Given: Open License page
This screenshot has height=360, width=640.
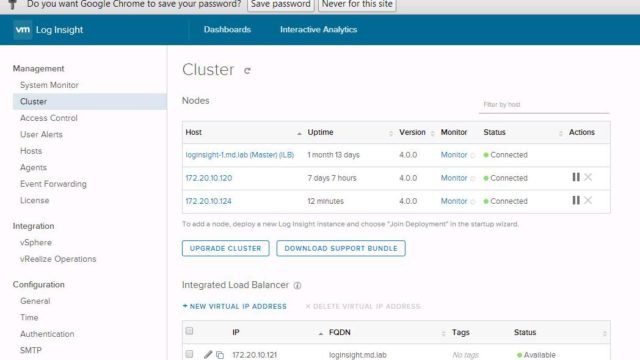Looking at the screenshot, I should (35, 200).
